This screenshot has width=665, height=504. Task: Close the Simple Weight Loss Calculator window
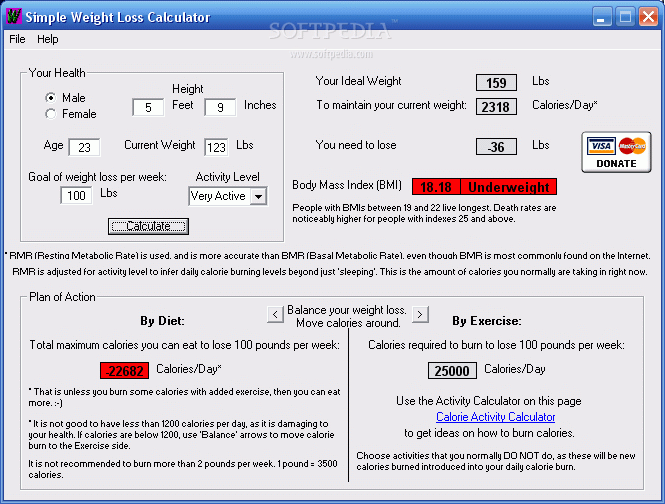(x=648, y=17)
